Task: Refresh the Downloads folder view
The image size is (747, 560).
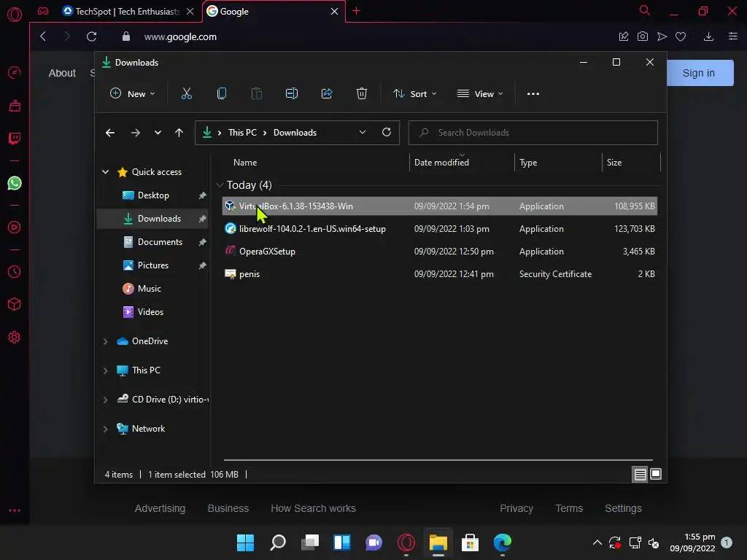Action: tap(387, 133)
